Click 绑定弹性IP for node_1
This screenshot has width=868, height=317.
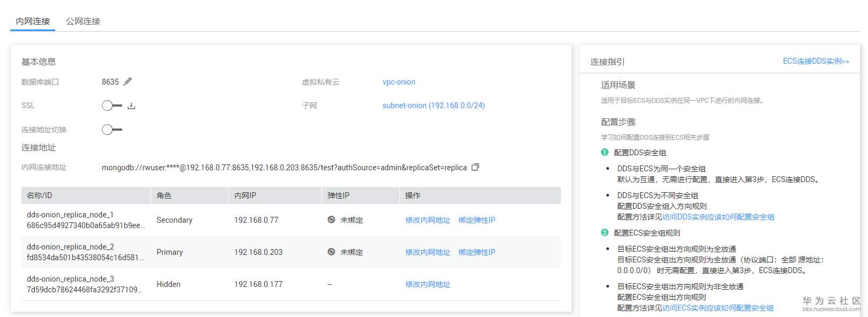477,220
